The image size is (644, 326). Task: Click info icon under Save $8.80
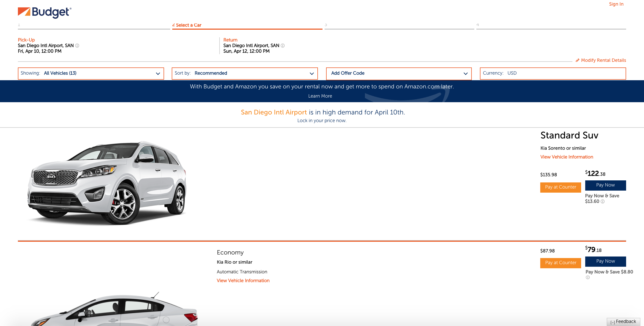(x=588, y=277)
